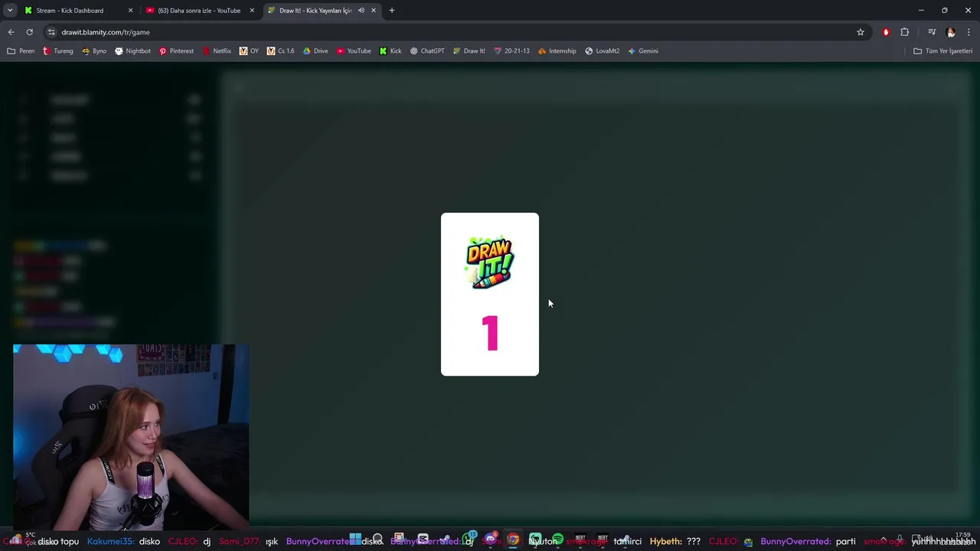Close the YouTube Daha sonra izle tab
This screenshot has width=980, height=551.
[x=252, y=11]
